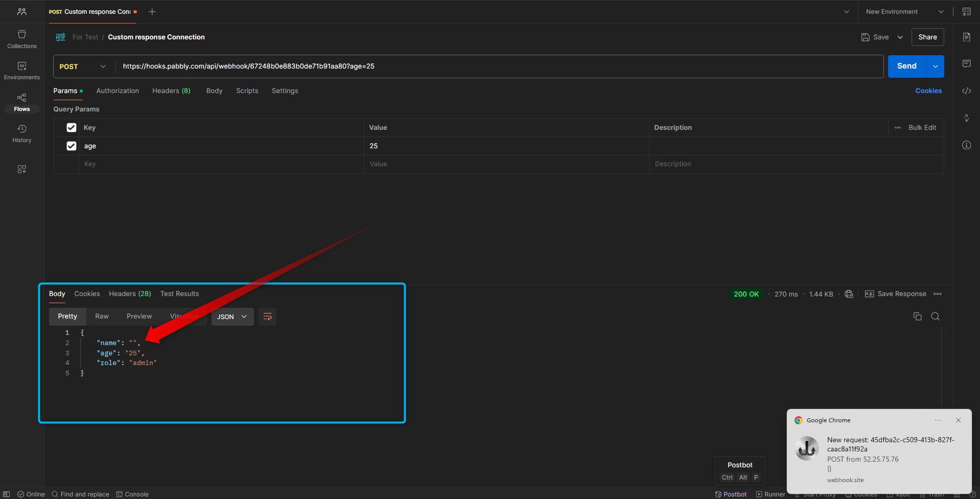Open the Runner from status bar
This screenshot has width=980, height=499.
point(771,494)
